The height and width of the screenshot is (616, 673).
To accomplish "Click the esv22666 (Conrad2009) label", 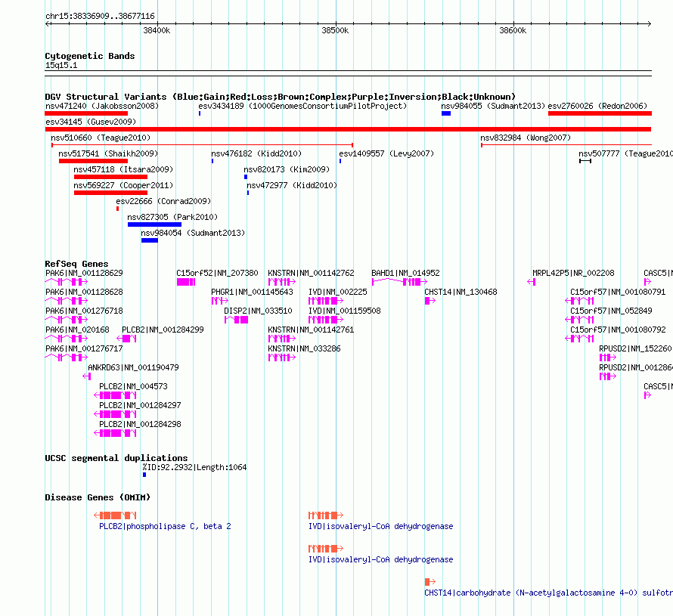I will click(x=163, y=201).
